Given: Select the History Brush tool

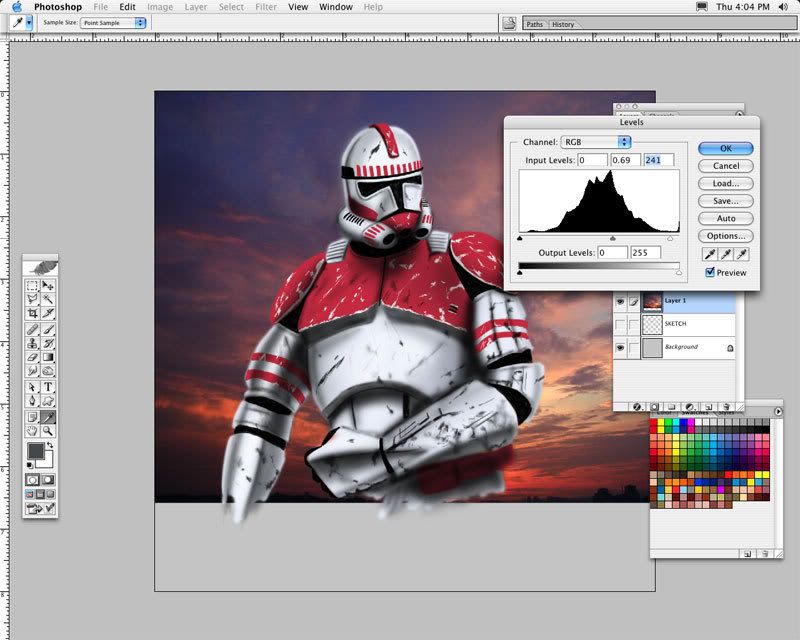Looking at the screenshot, I should click(48, 343).
